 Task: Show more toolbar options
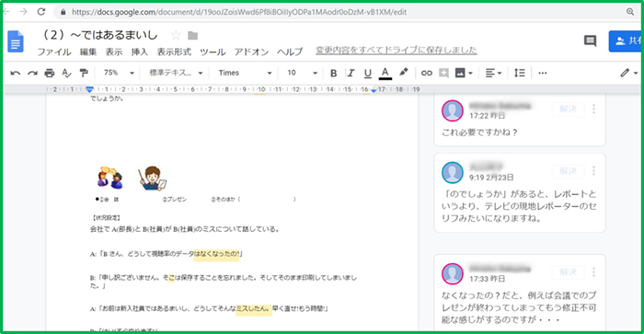pos(543,73)
